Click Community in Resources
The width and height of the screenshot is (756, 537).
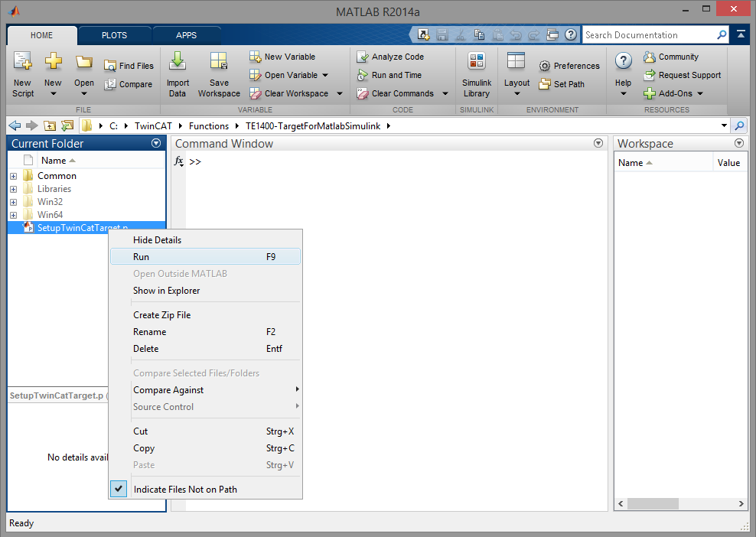tap(670, 57)
